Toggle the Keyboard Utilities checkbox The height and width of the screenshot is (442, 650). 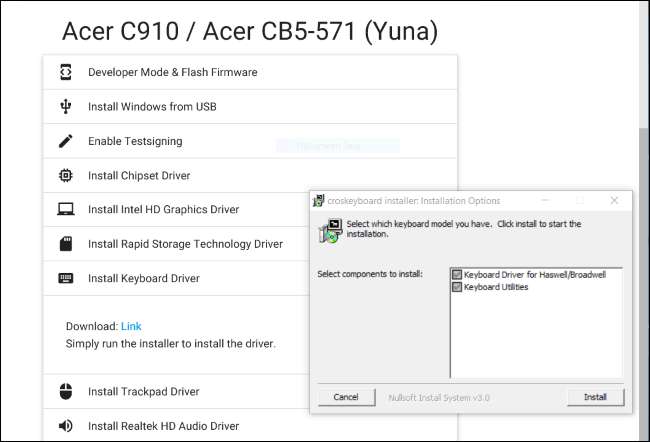[x=457, y=287]
